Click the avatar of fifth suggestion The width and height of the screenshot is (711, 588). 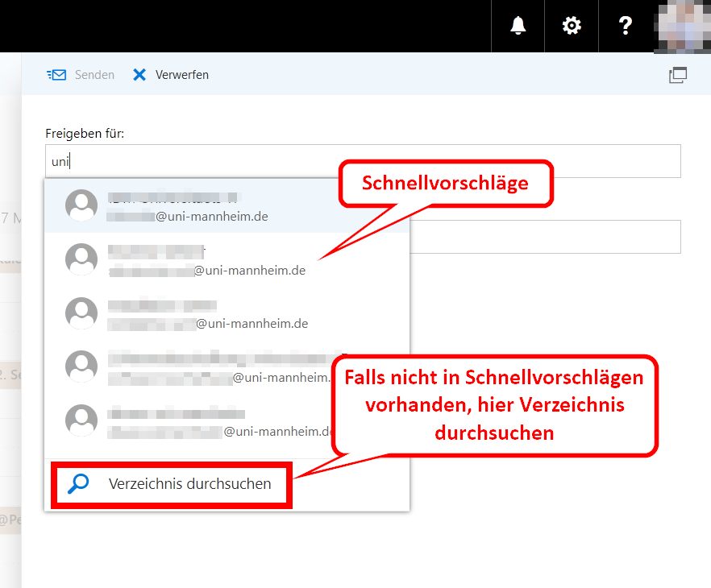(81, 420)
